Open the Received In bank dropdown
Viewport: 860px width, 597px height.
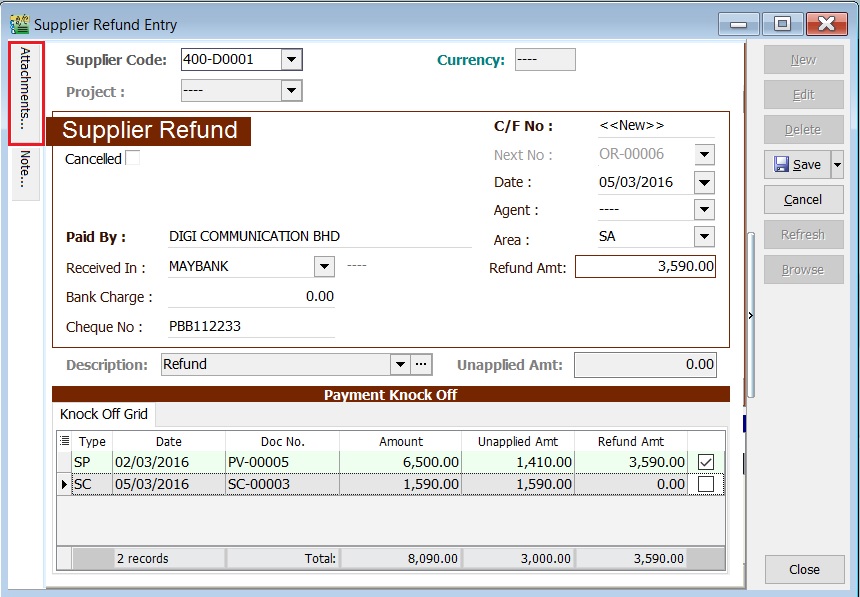coord(323,267)
